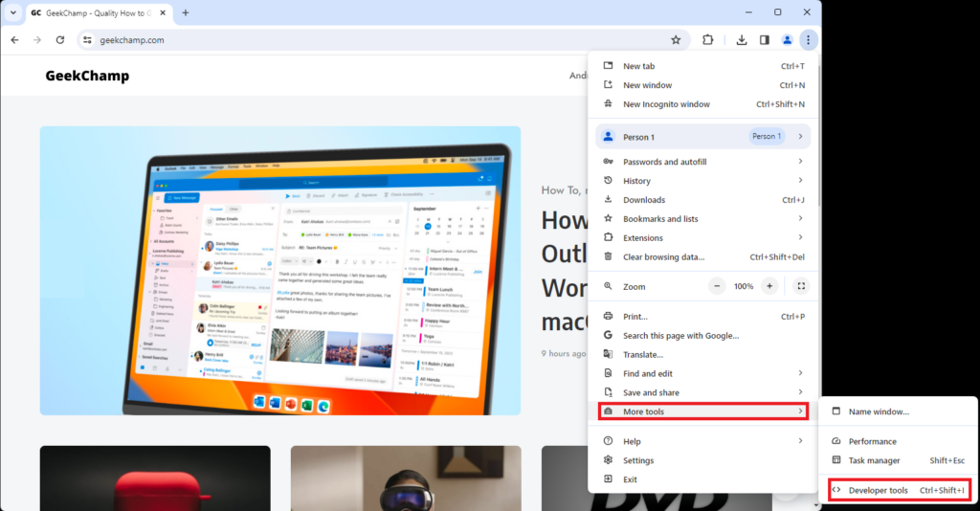This screenshot has width=980, height=511.
Task: Click the geekchamp.com address bar
Action: click(364, 40)
